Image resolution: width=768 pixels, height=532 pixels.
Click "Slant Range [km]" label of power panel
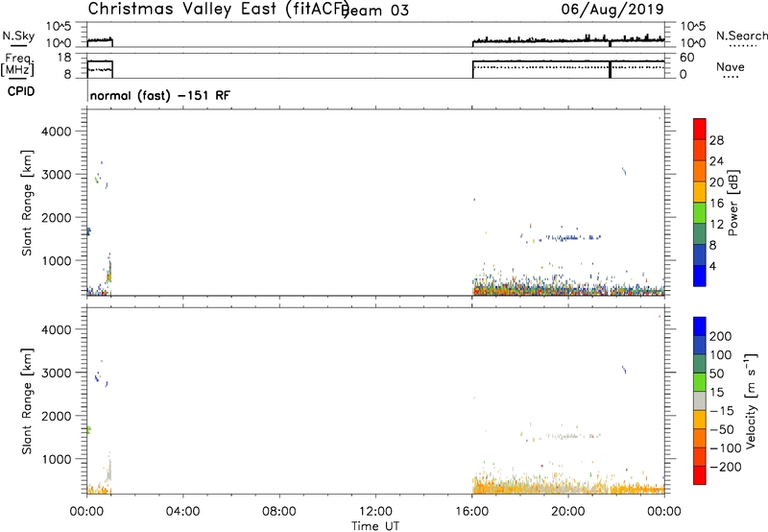27,203
